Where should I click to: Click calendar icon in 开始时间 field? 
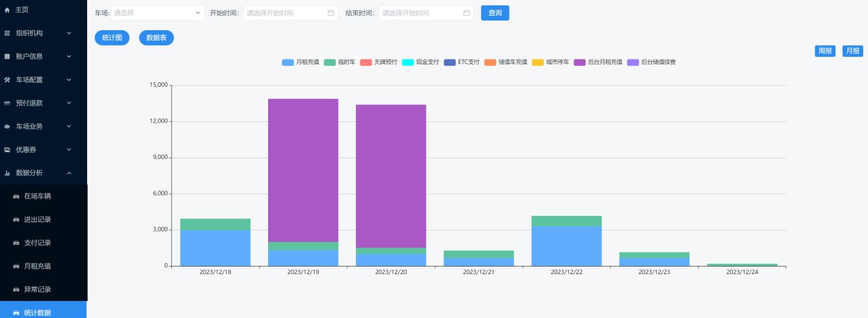330,13
